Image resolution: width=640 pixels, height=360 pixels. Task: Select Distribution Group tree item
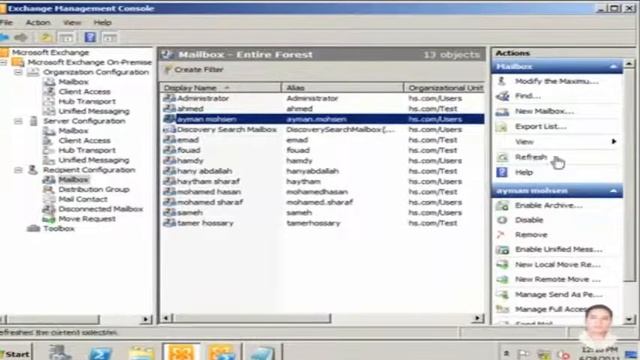pos(94,189)
